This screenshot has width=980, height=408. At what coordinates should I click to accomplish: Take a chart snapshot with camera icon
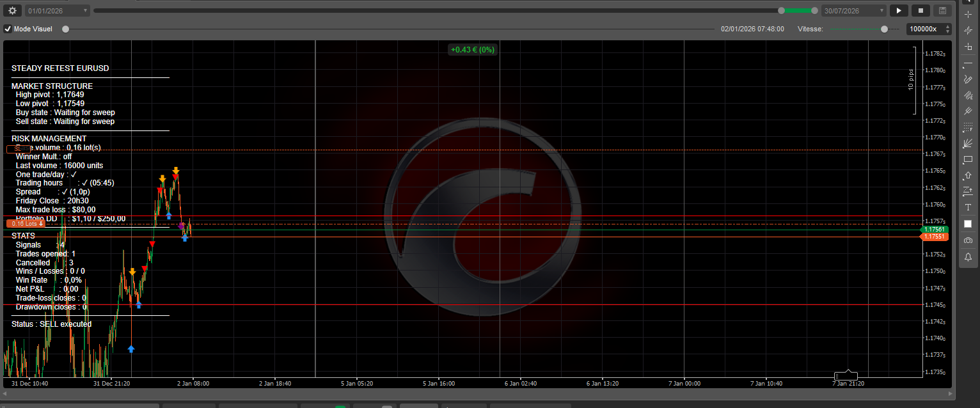tap(968, 240)
